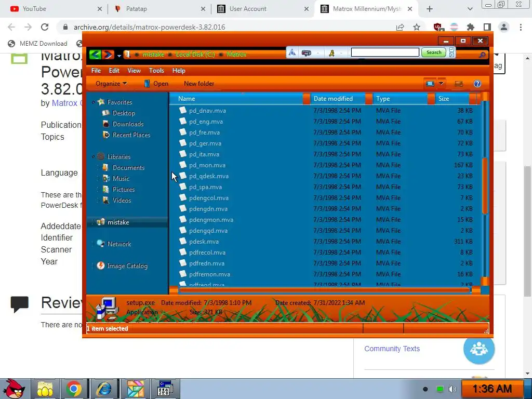Click the Angry Birds start button

click(x=13, y=389)
